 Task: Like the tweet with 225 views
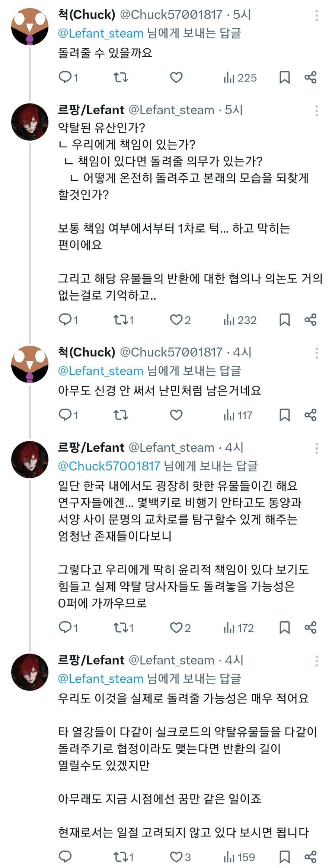[176, 77]
